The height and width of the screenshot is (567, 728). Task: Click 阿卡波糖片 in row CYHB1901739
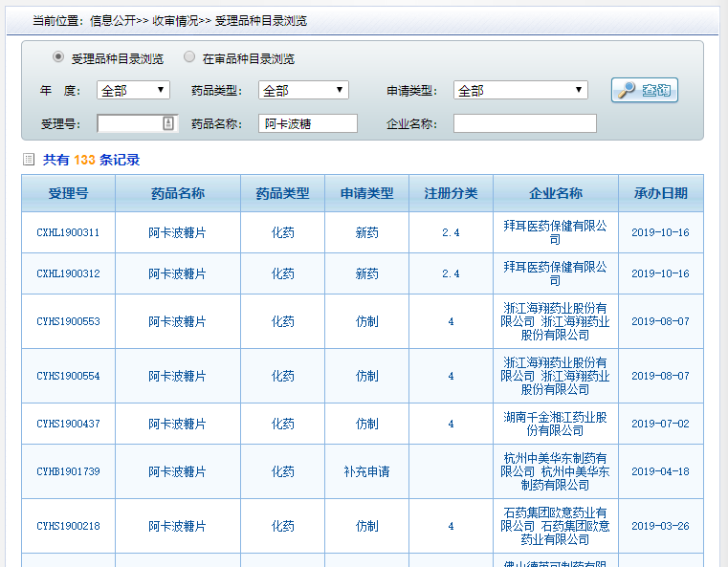tap(177, 471)
